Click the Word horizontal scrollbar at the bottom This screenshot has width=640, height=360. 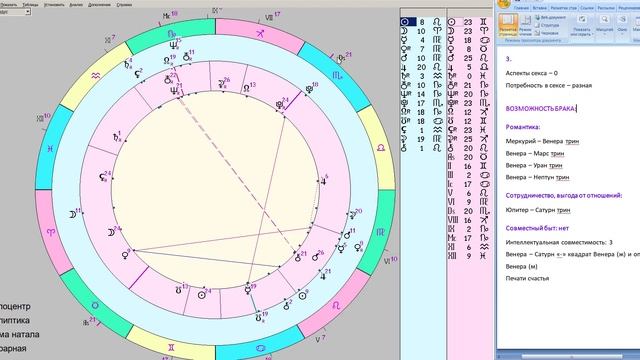click(571, 357)
